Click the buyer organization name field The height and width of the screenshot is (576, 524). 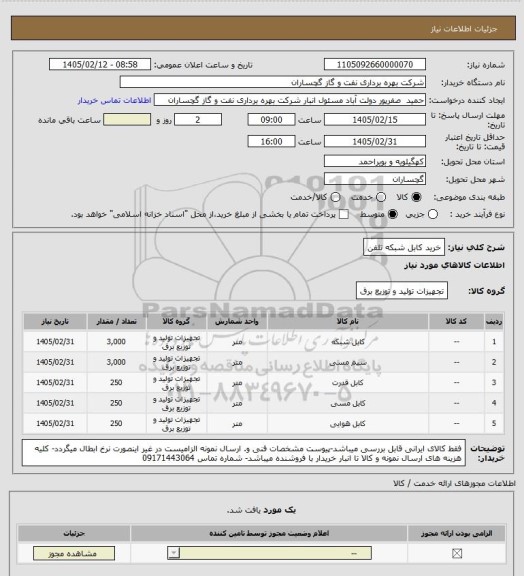[273, 82]
